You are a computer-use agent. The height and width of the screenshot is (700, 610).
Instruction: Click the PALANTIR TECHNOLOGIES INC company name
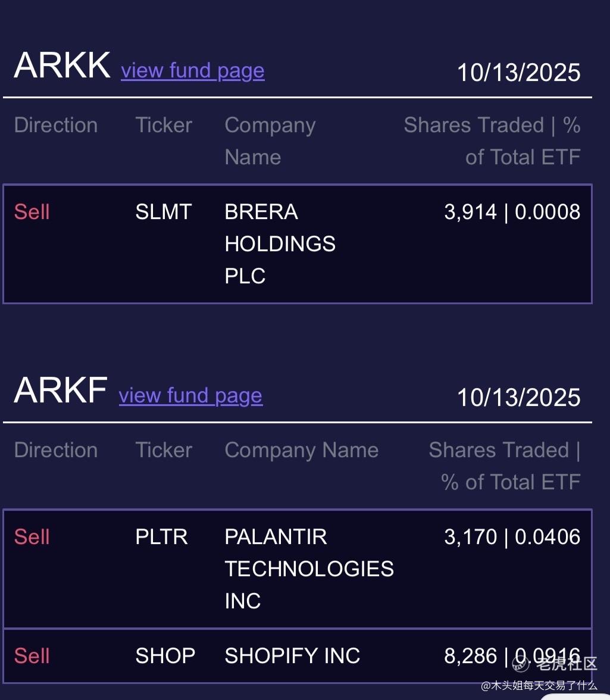point(309,569)
